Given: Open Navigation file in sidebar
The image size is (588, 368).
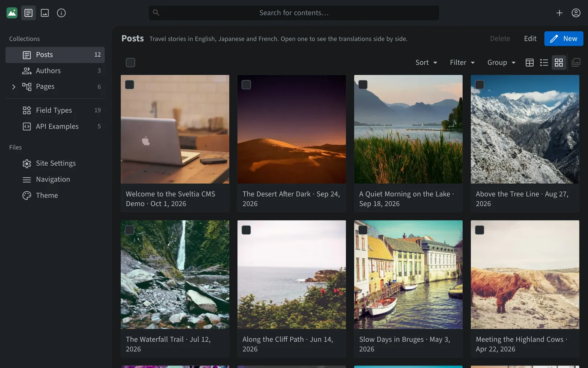Looking at the screenshot, I should tap(55, 180).
